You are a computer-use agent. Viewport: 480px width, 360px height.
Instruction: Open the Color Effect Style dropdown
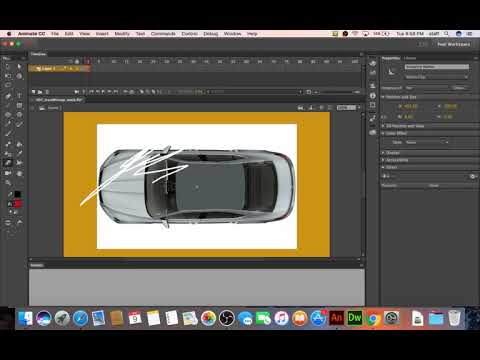(427, 142)
